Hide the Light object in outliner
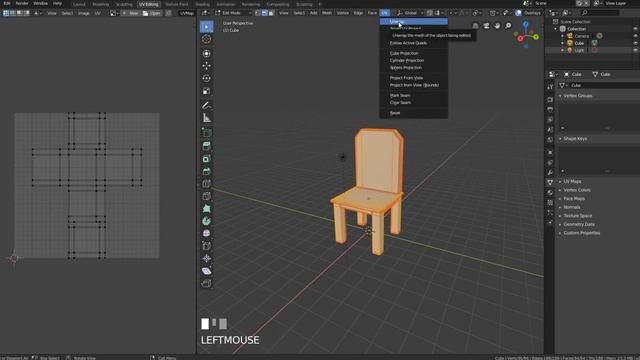 (x=636, y=50)
